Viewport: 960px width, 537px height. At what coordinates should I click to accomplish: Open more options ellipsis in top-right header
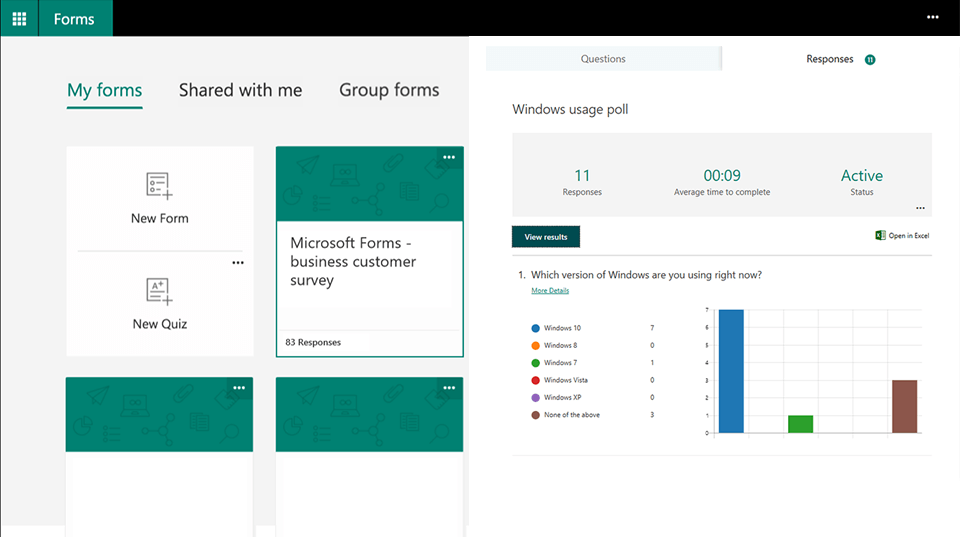(933, 17)
